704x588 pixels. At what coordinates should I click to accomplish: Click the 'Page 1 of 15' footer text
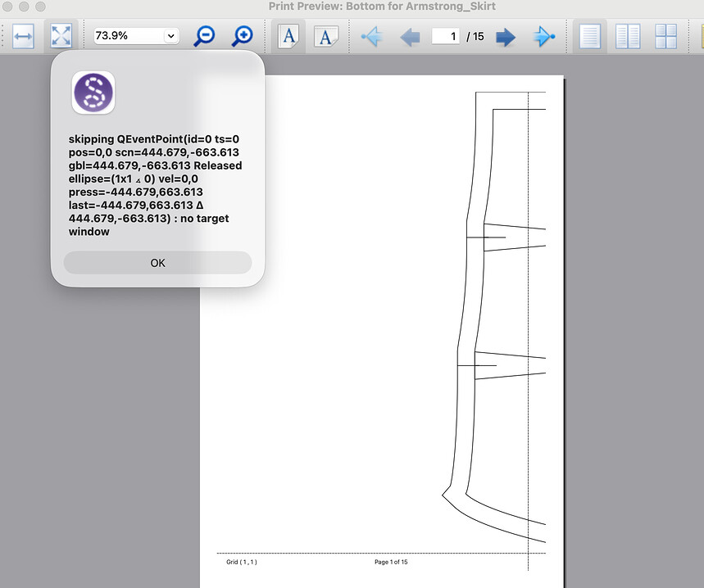click(x=391, y=562)
